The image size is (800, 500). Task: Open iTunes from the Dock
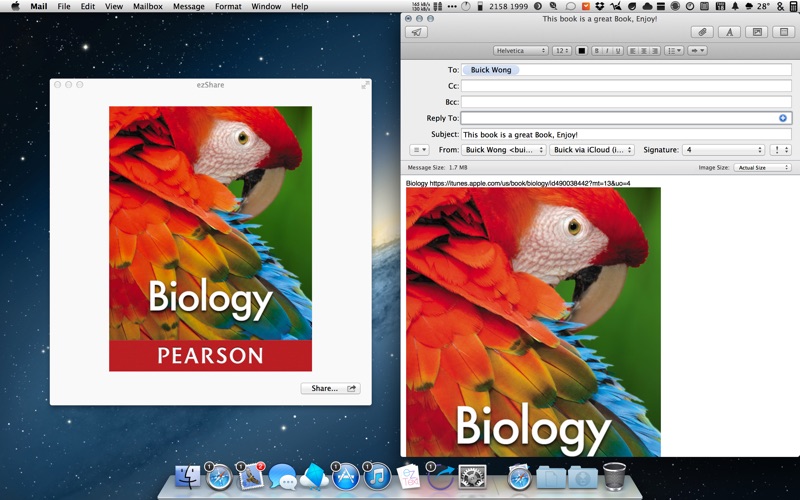(377, 477)
